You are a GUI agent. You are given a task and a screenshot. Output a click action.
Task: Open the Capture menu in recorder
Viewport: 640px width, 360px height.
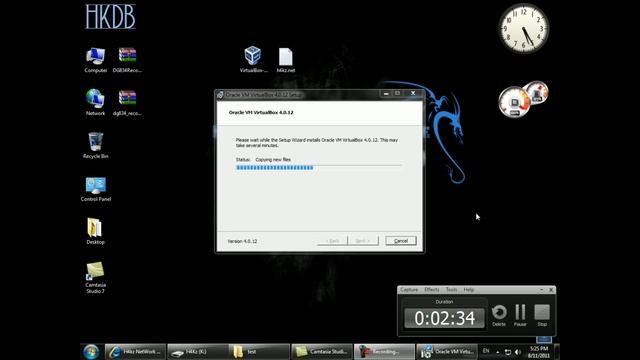point(409,289)
